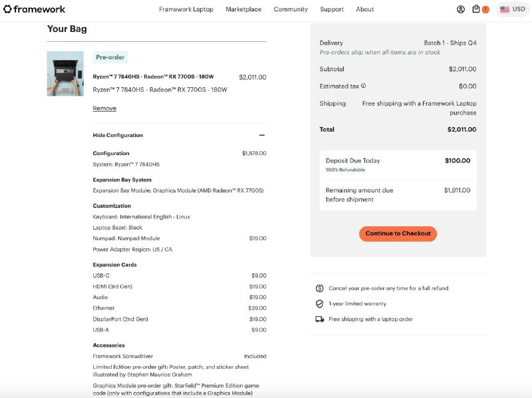Image resolution: width=532 pixels, height=398 pixels.
Task: Click Hide Configuration label
Action: (118, 135)
